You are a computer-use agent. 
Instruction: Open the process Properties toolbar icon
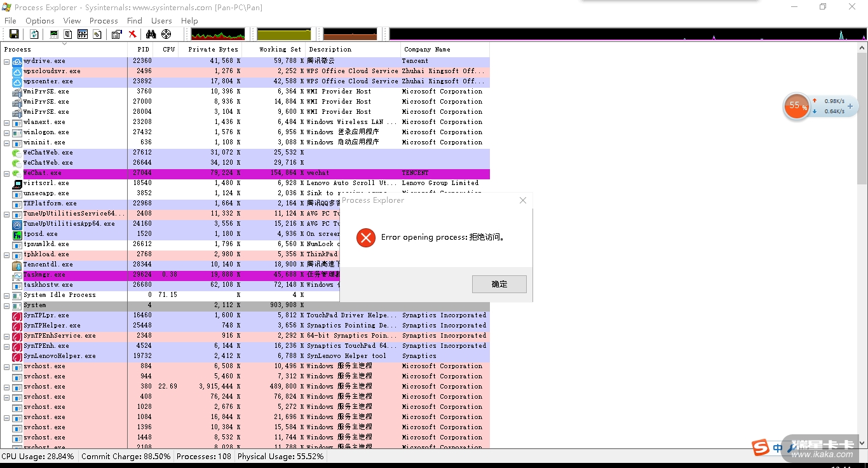[x=117, y=34]
